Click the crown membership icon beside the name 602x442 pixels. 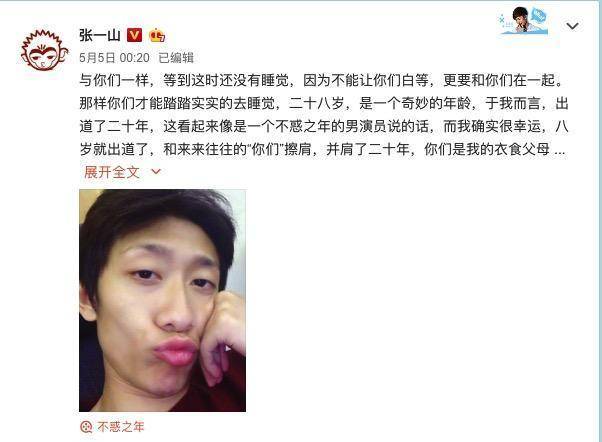point(157,35)
